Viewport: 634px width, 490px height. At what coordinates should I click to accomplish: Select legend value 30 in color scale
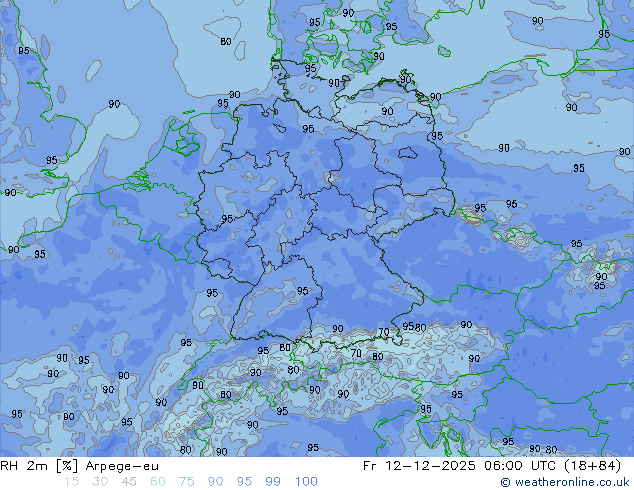(100, 482)
